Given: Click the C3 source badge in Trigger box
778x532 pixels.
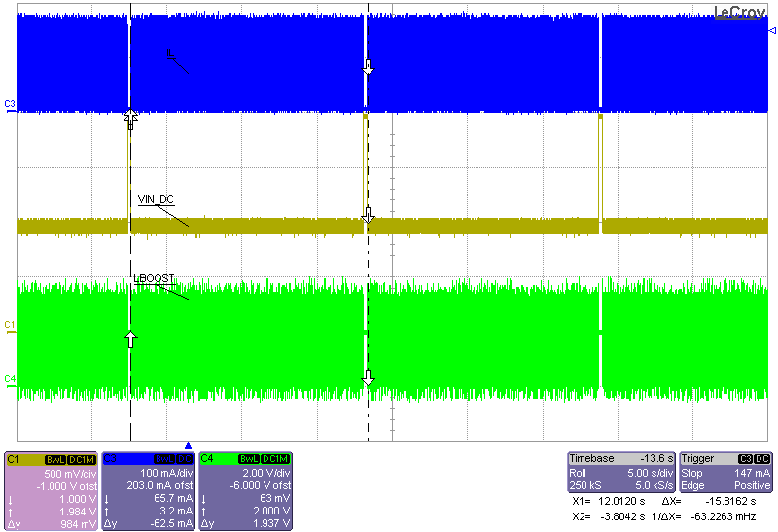Looking at the screenshot, I should (745, 458).
